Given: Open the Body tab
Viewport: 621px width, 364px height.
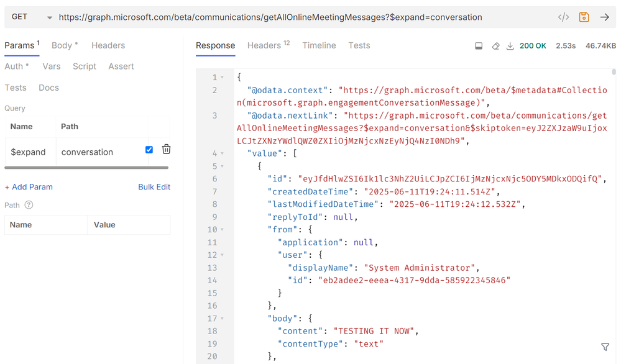Looking at the screenshot, I should 65,45.
